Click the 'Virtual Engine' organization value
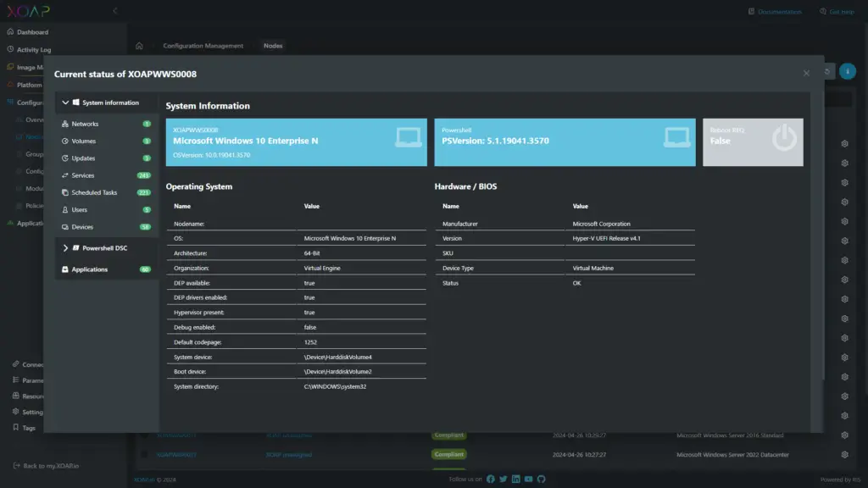Image resolution: width=868 pixels, height=488 pixels. click(322, 269)
